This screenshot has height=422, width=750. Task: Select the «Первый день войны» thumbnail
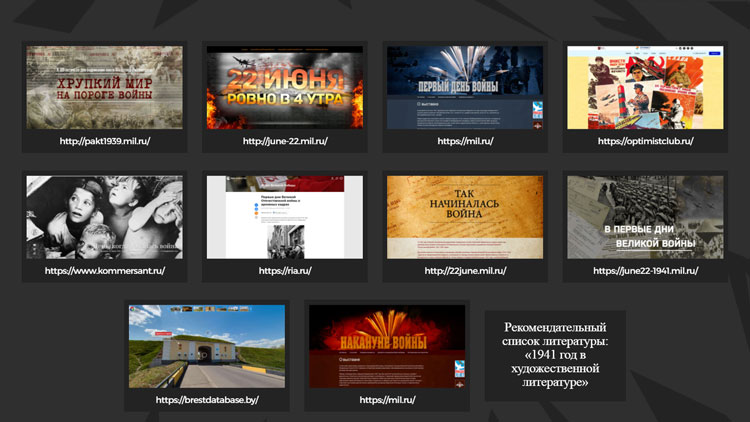pyautogui.click(x=465, y=87)
